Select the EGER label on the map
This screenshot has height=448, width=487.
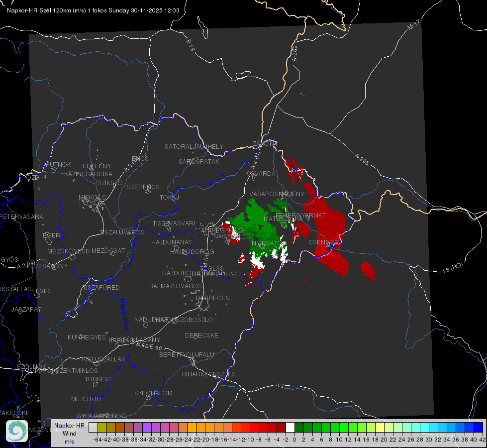click(x=52, y=235)
